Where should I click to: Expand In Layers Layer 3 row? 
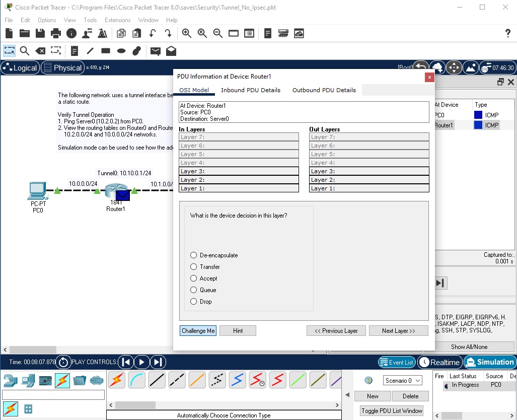(x=239, y=171)
